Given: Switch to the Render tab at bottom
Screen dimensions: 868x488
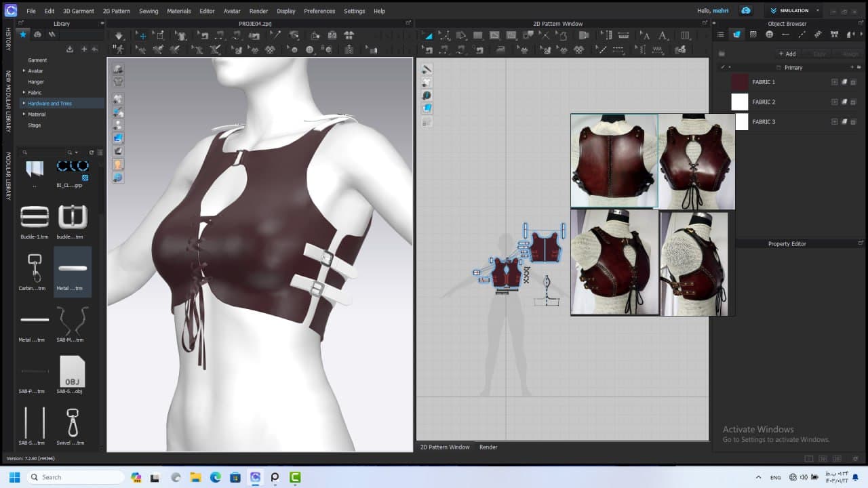Looking at the screenshot, I should point(488,447).
